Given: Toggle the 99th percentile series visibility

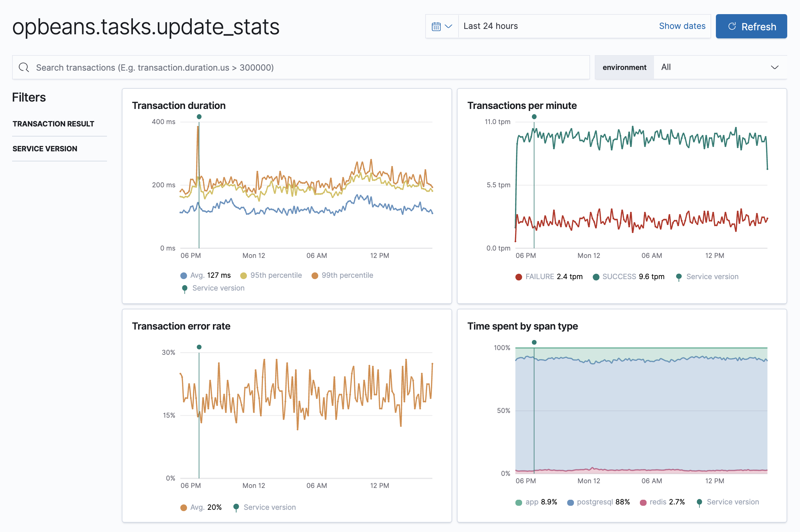Looking at the screenshot, I should (x=348, y=275).
